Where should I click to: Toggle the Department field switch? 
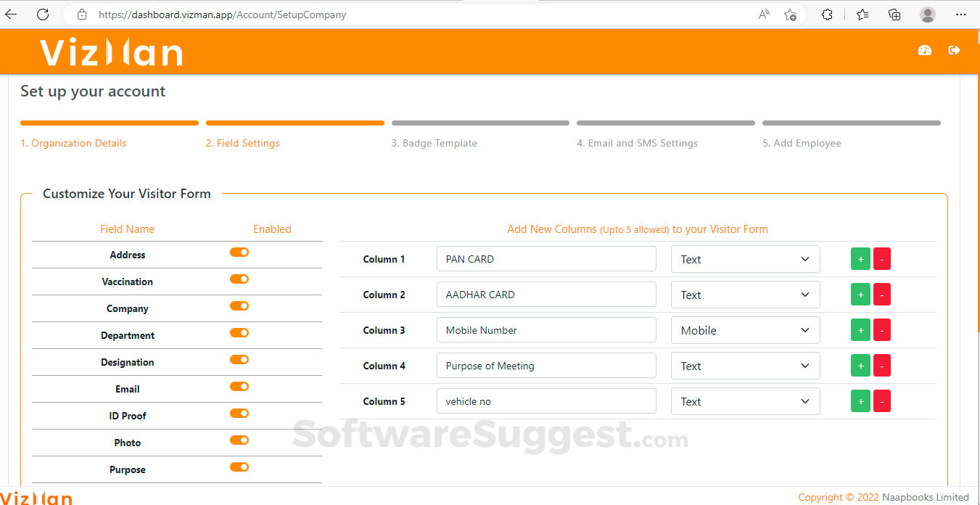[x=239, y=332]
